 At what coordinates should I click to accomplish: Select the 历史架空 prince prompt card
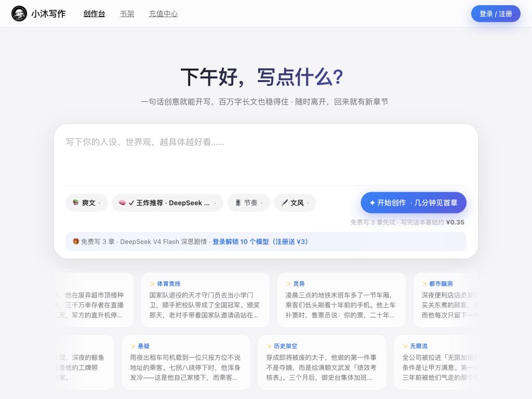[x=322, y=362]
